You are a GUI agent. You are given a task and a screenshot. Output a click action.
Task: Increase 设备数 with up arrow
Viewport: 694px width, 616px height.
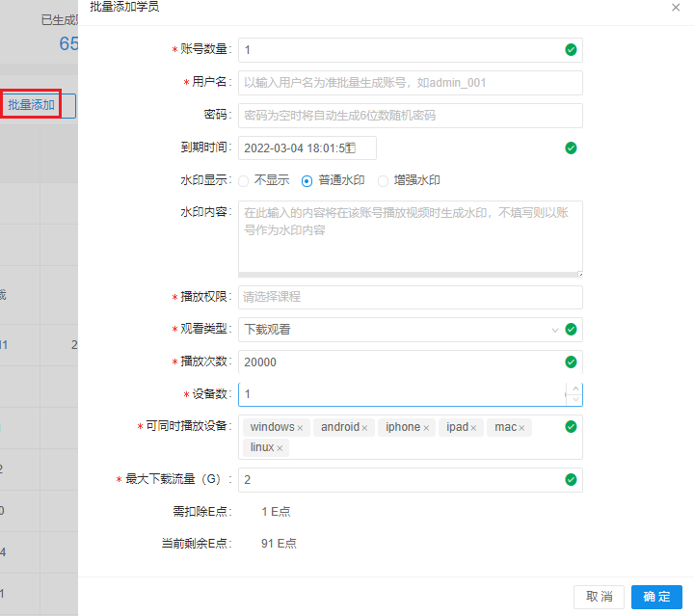click(575, 388)
